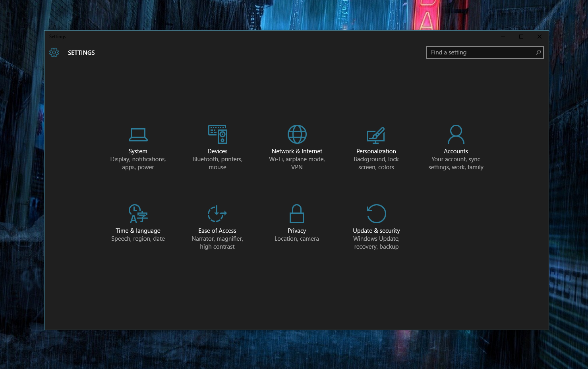Click 'Display, notifications, apps, power' description
The width and height of the screenshot is (588, 369).
[x=138, y=163]
